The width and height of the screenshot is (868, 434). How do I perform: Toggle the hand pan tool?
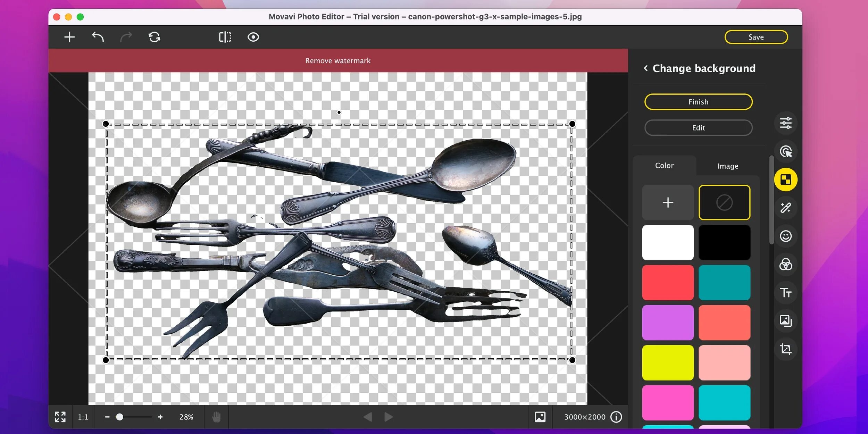pos(216,417)
